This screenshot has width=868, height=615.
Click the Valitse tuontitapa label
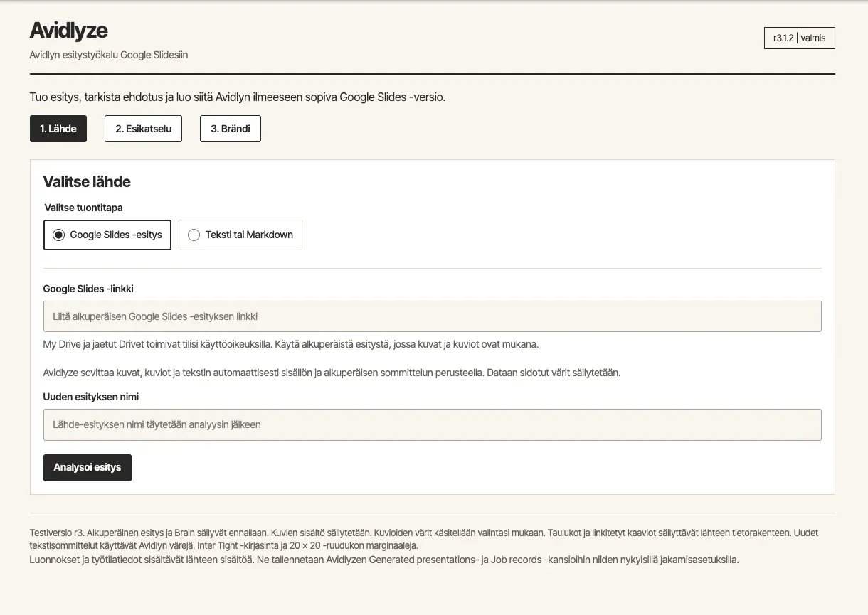[x=84, y=208]
